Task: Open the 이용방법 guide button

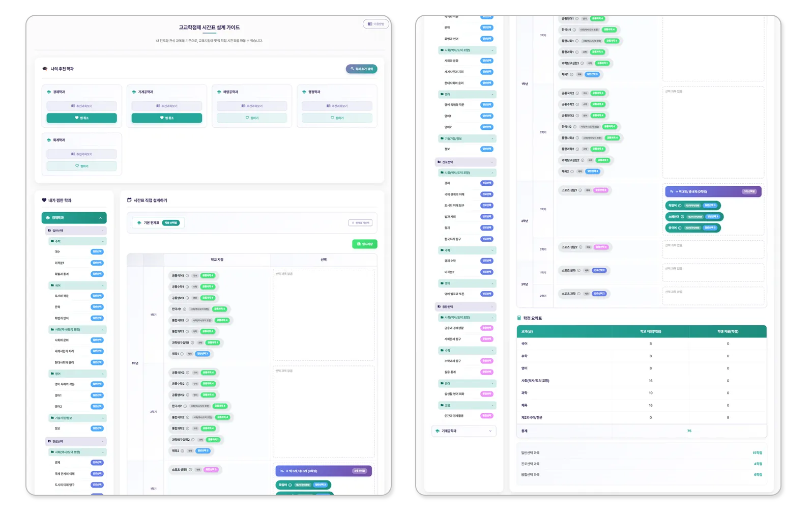Action: coord(376,24)
